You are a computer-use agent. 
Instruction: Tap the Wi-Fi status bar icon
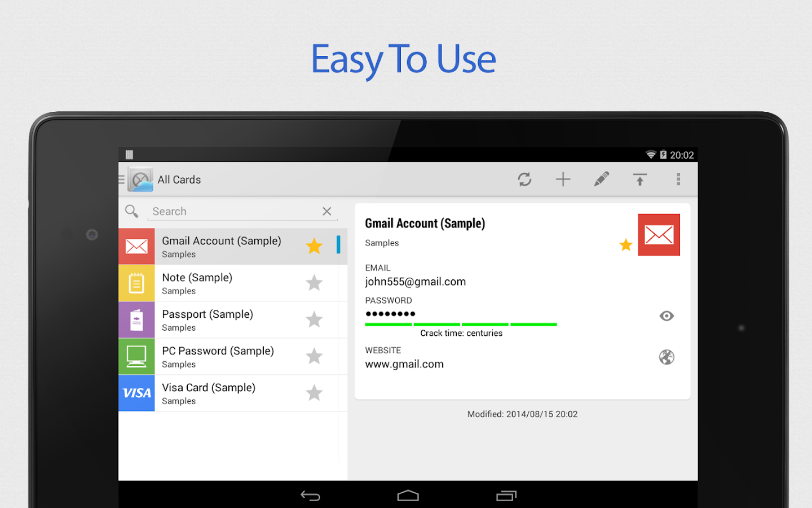pos(651,155)
